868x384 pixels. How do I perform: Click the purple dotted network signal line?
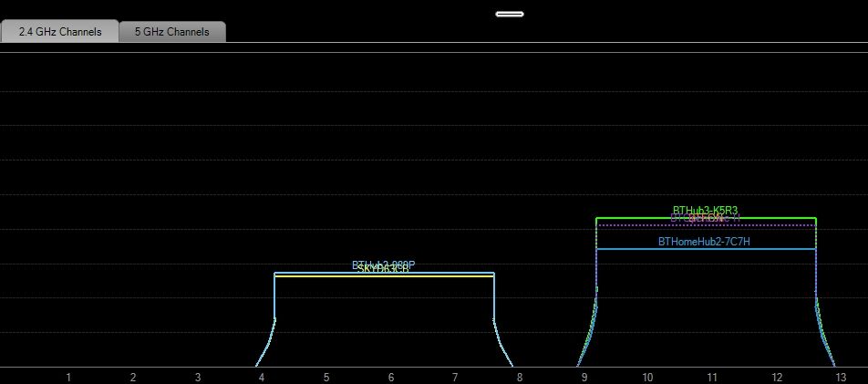pyautogui.click(x=706, y=225)
